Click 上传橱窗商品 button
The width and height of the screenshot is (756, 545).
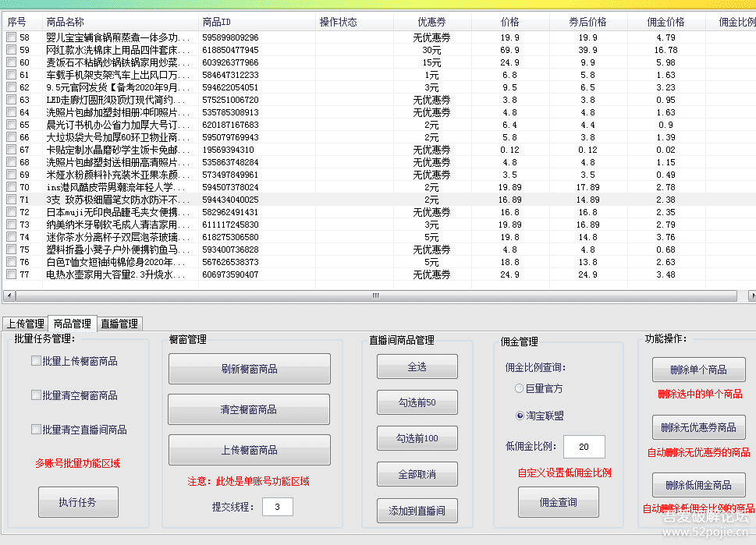pyautogui.click(x=249, y=450)
